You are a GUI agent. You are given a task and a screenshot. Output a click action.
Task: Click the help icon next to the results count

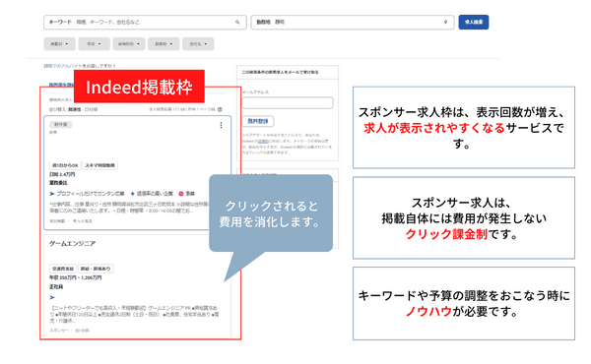coord(220,109)
